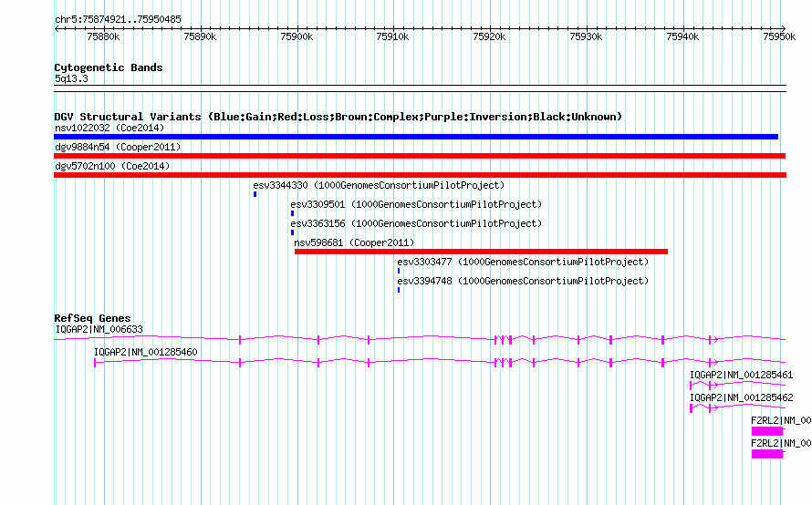Click the small blue mark under esv3303477

[x=398, y=271]
